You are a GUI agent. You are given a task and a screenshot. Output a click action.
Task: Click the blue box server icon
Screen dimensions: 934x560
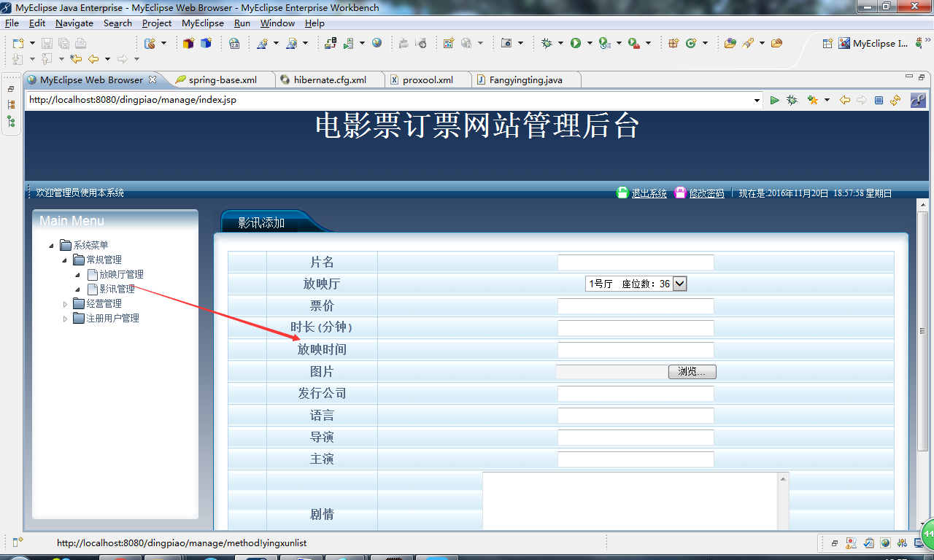coord(206,44)
